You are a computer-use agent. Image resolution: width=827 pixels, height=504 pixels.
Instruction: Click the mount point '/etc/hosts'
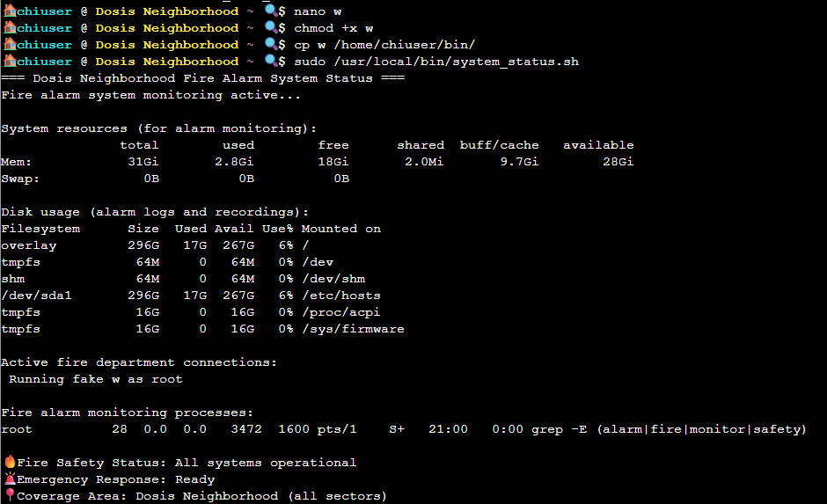(x=341, y=296)
